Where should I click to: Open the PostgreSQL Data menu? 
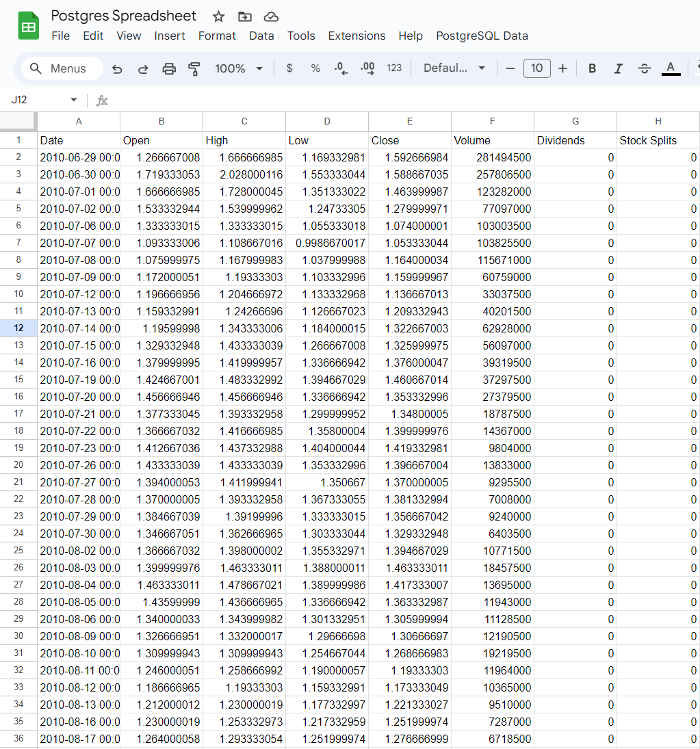coord(481,36)
